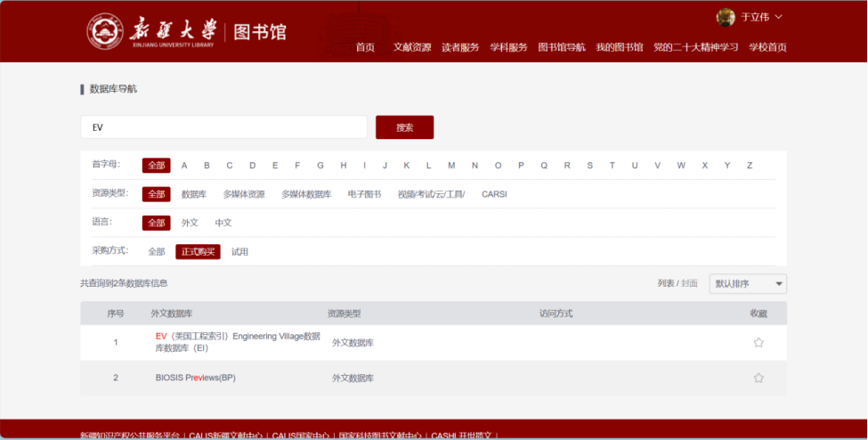
Task: Select 数据库 resource type filter
Action: (194, 194)
